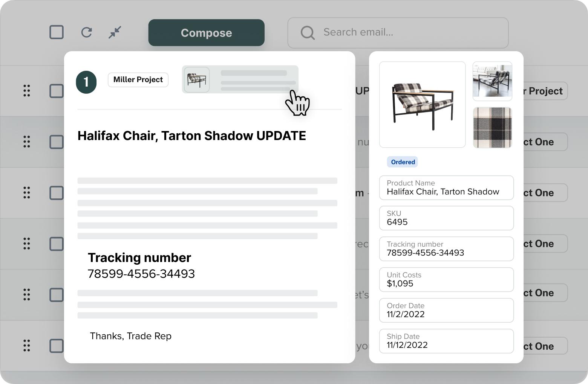The image size is (588, 384).
Task: Focus the Search email field
Action: (398, 33)
